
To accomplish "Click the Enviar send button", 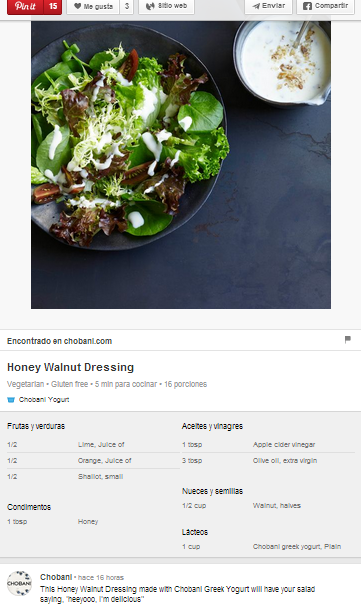I will pyautogui.click(x=268, y=6).
